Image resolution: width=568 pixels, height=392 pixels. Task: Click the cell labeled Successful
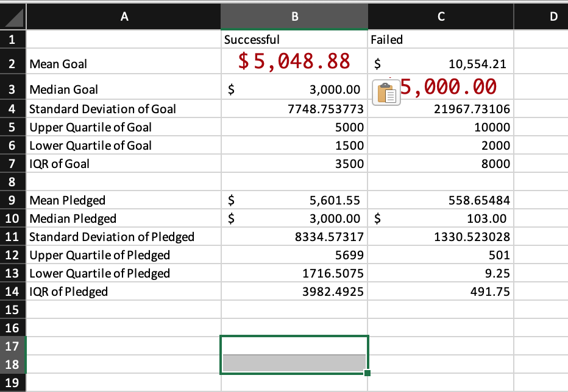[294, 39]
